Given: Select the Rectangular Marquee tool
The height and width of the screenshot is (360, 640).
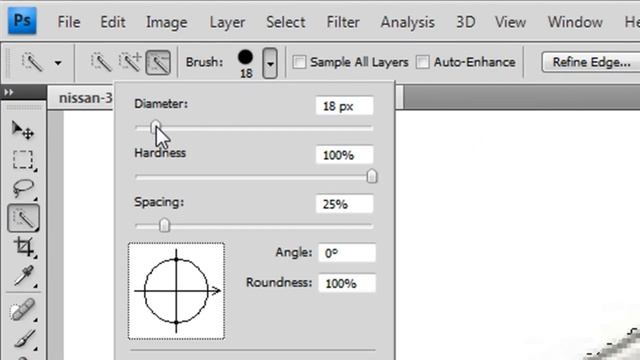Looking at the screenshot, I should pyautogui.click(x=23, y=160).
